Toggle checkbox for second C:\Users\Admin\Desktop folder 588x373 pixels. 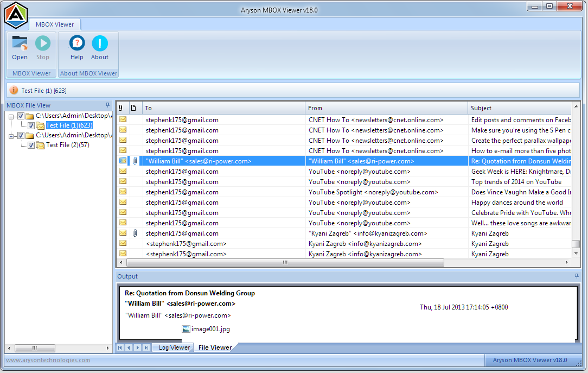21,136
